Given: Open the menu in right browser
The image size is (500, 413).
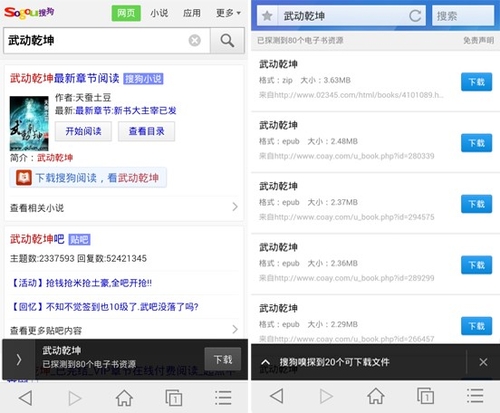Looking at the screenshot, I should pos(475,396).
